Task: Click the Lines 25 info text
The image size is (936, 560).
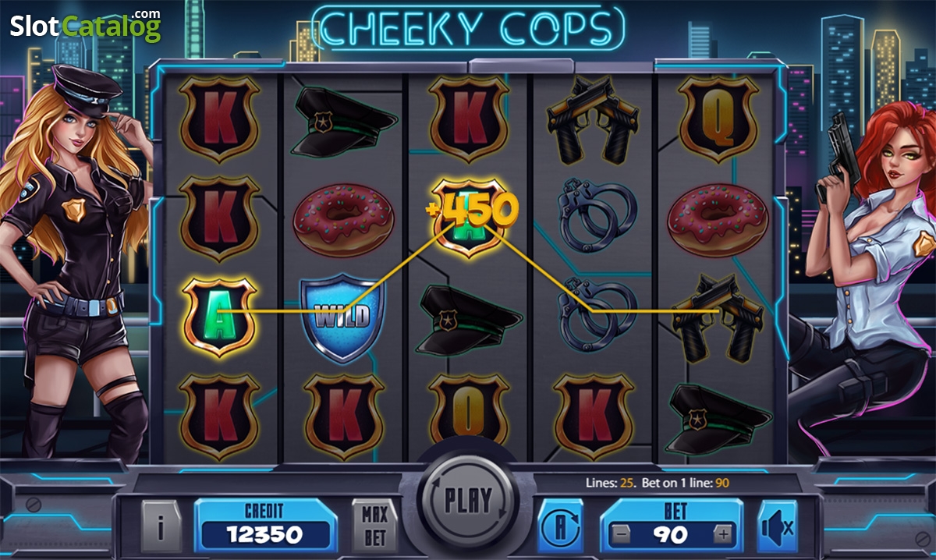Action: (x=611, y=483)
